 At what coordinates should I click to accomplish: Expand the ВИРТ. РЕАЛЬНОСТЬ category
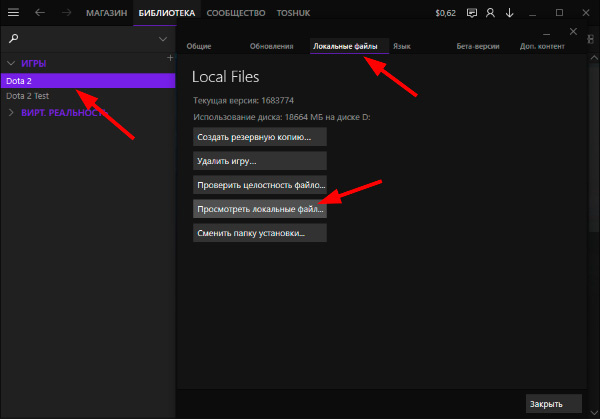[x=11, y=112]
